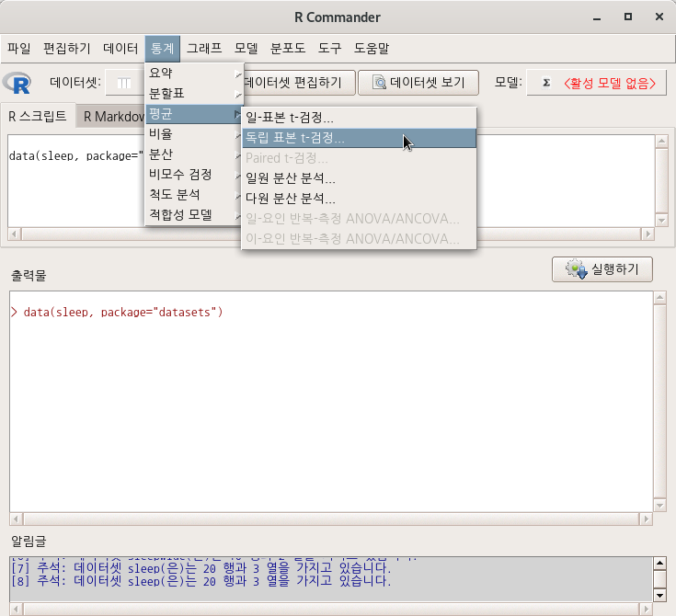Click the magnifier icon in 데이터셋 보기
The width and height of the screenshot is (676, 616).
pos(379,83)
